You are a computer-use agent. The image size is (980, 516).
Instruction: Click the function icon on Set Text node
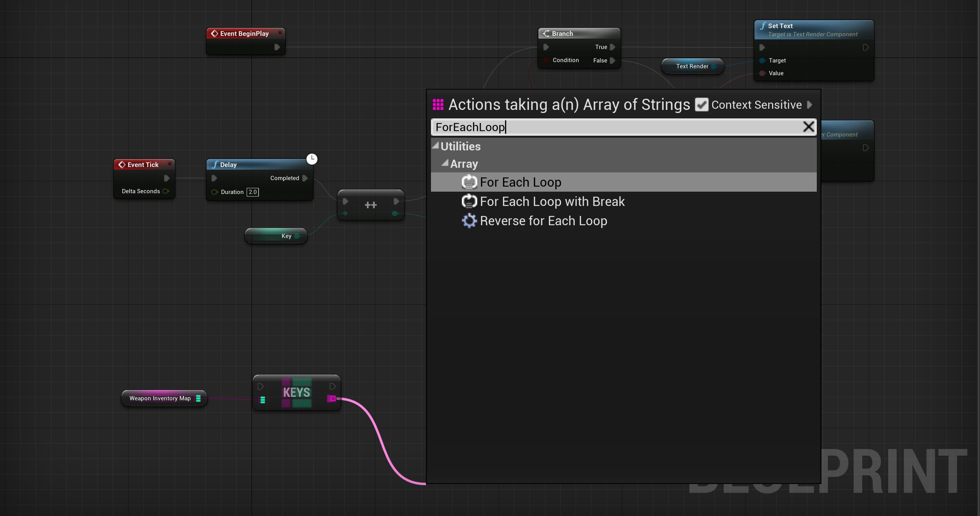pyautogui.click(x=763, y=25)
